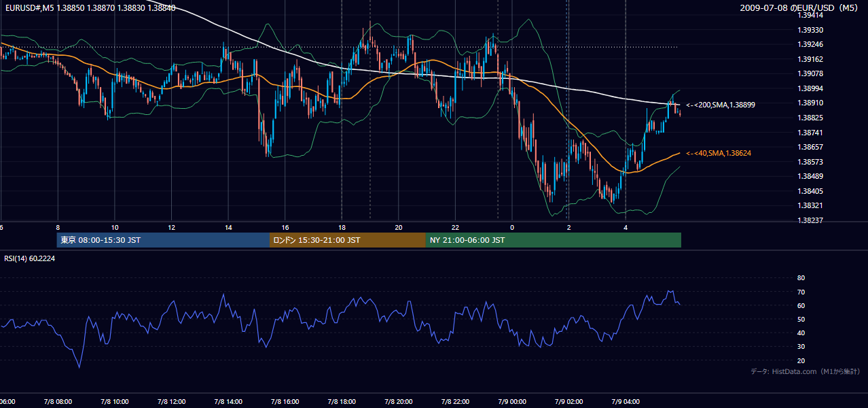Image resolution: width=868 pixels, height=408 pixels.
Task: Click RSI scale value 40
Action: (801, 333)
